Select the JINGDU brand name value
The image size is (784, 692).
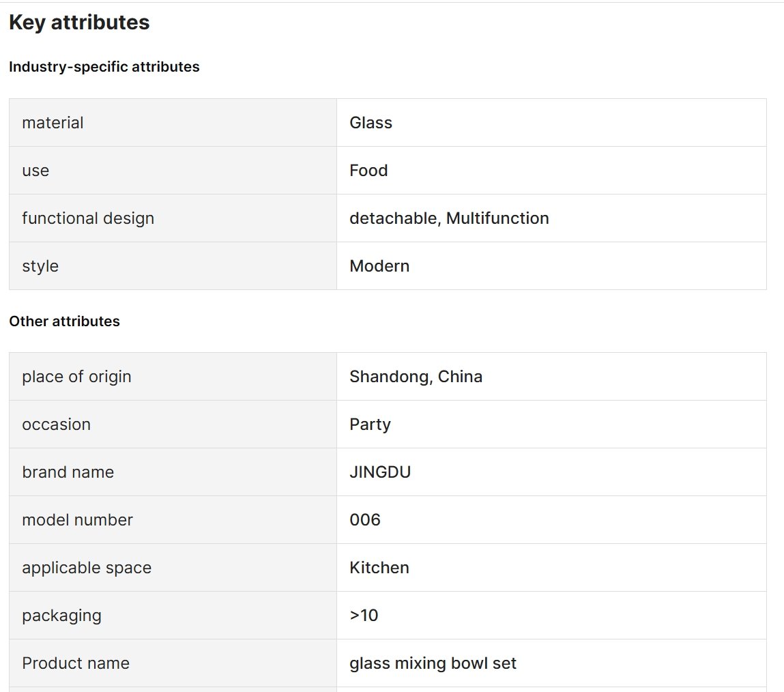tap(380, 472)
